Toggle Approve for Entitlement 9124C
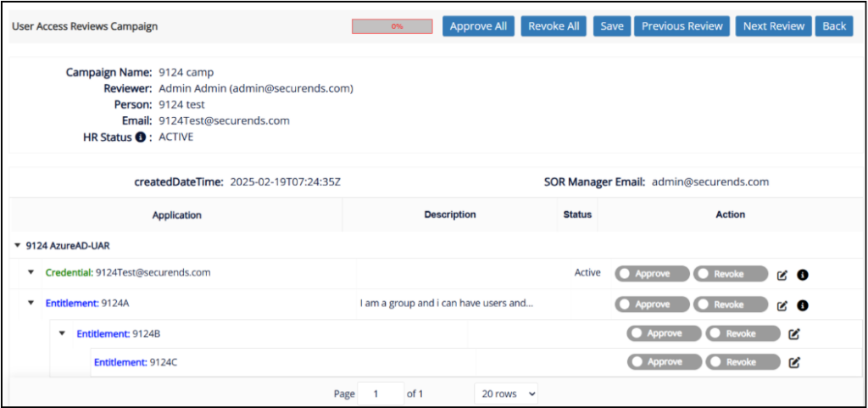Viewport: 868px width, 408px height. [x=665, y=362]
